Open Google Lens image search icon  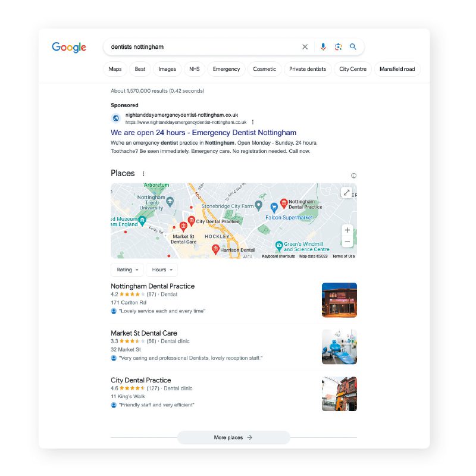pyautogui.click(x=338, y=47)
